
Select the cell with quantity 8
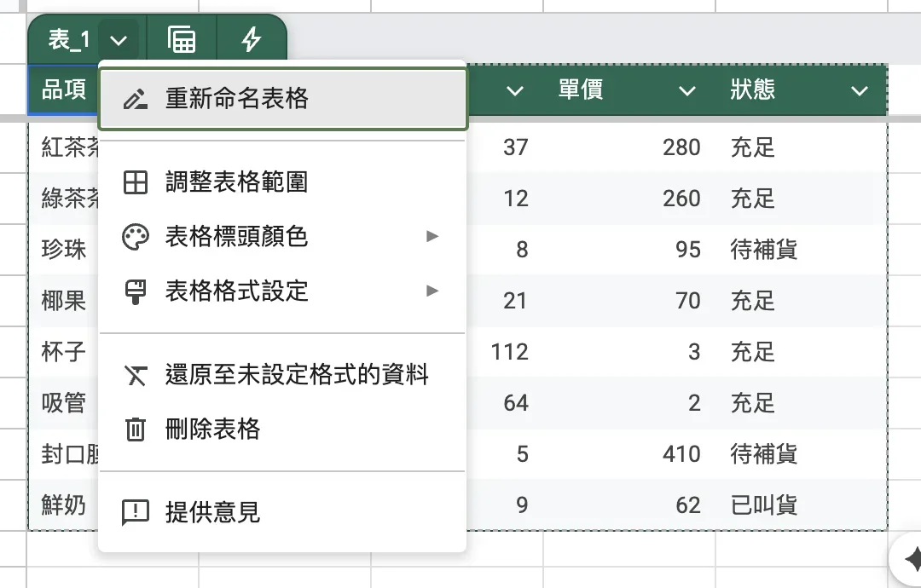click(505, 249)
